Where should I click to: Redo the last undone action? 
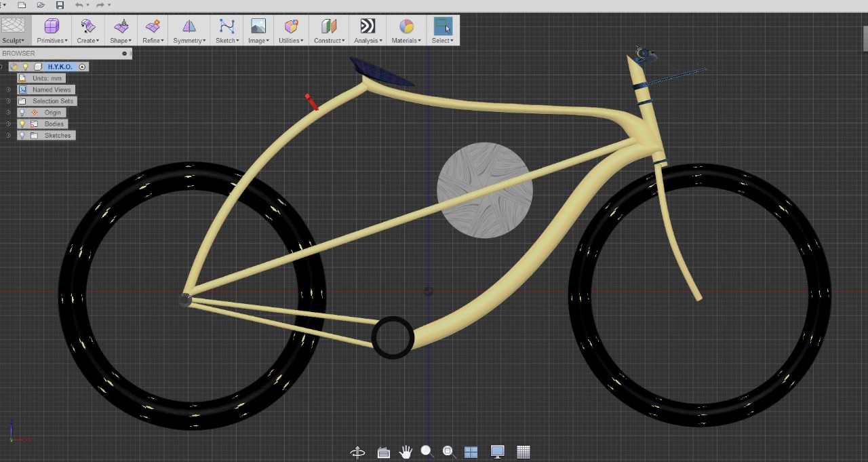(100, 5)
